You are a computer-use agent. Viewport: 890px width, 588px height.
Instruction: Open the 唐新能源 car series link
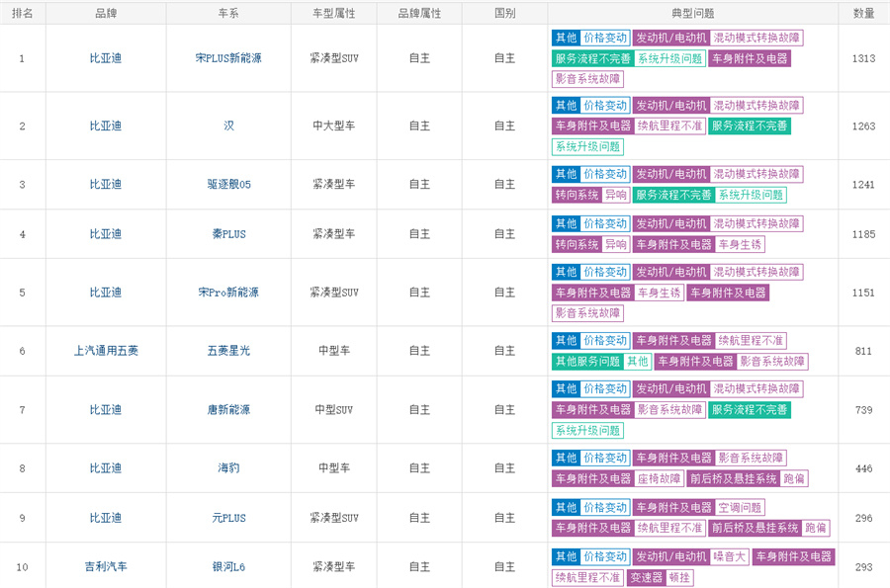[x=228, y=409]
